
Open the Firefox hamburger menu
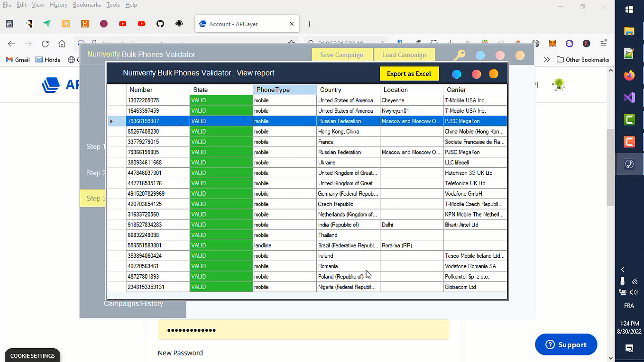603,43
